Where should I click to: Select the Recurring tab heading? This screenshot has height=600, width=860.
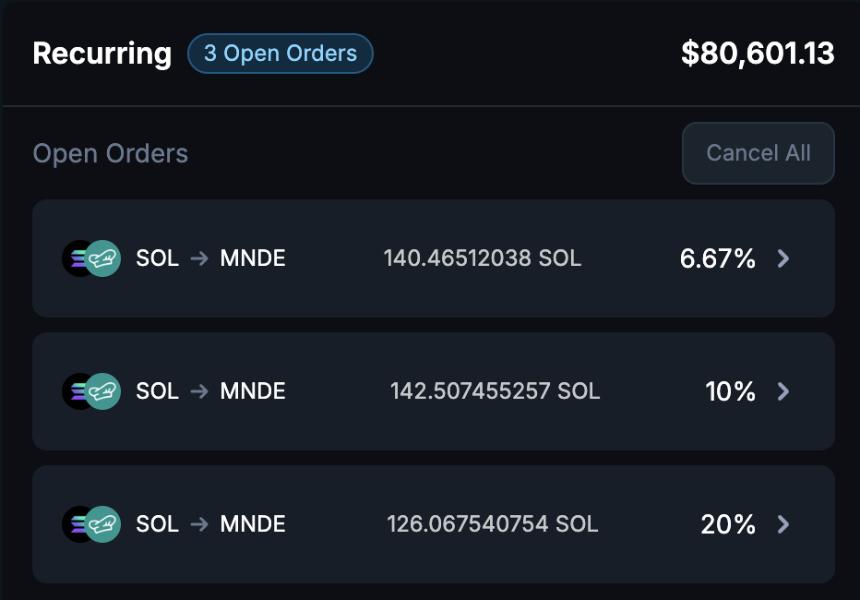(x=100, y=53)
